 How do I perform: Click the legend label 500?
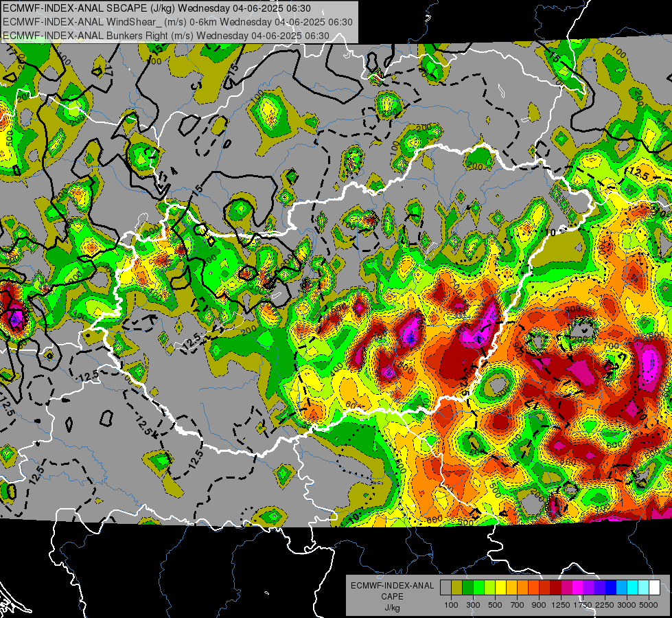495,605
